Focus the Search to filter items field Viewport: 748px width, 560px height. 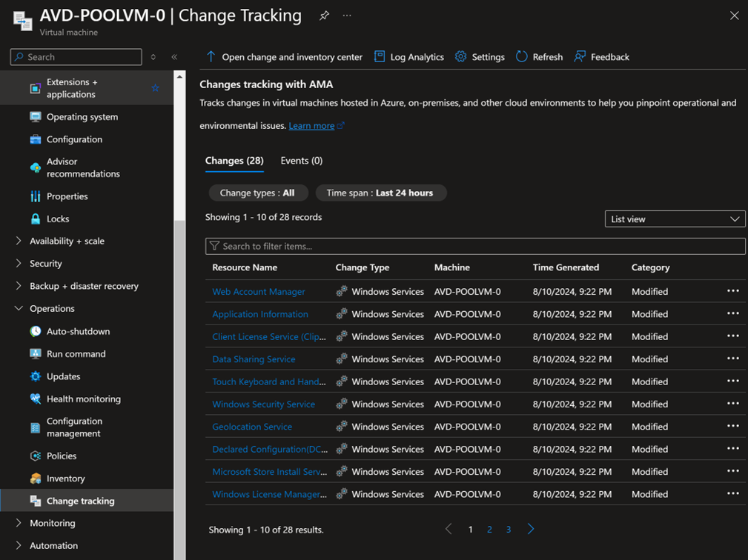475,246
